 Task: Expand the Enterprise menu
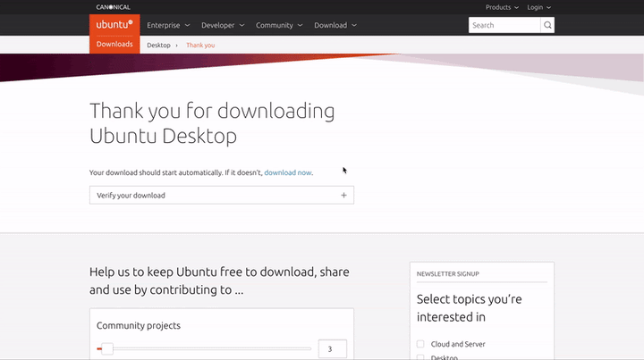click(168, 25)
